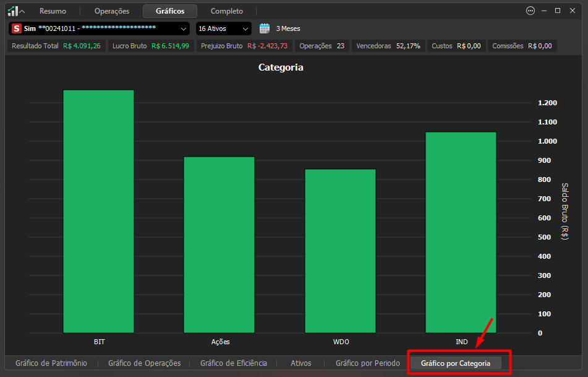Image resolution: width=588 pixels, height=377 pixels.
Task: Click the red S simulator account icon
Action: pyautogui.click(x=17, y=28)
